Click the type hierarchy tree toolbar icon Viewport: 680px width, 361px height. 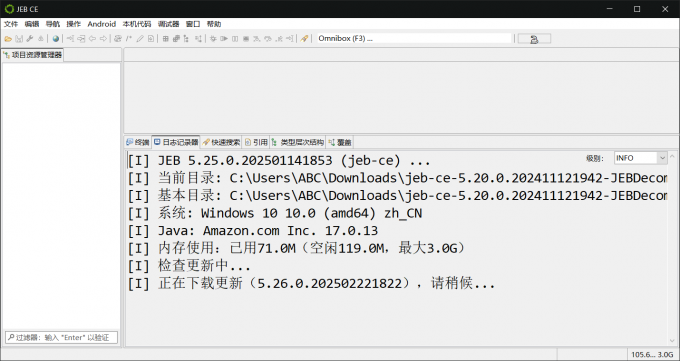click(x=186, y=39)
